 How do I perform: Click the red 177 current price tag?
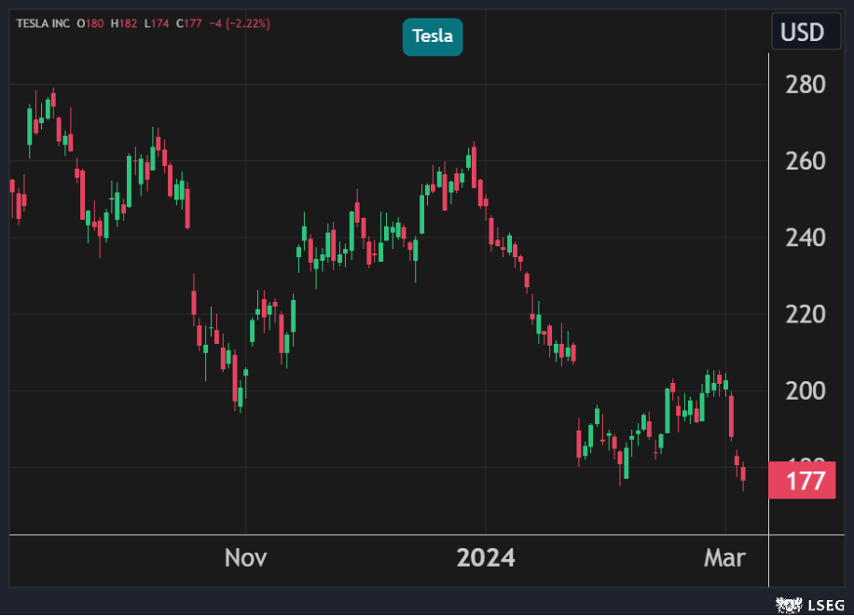801,481
